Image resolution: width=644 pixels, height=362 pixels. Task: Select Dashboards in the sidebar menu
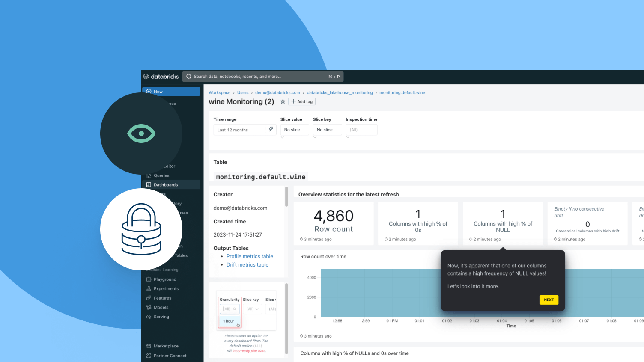pyautogui.click(x=171, y=185)
